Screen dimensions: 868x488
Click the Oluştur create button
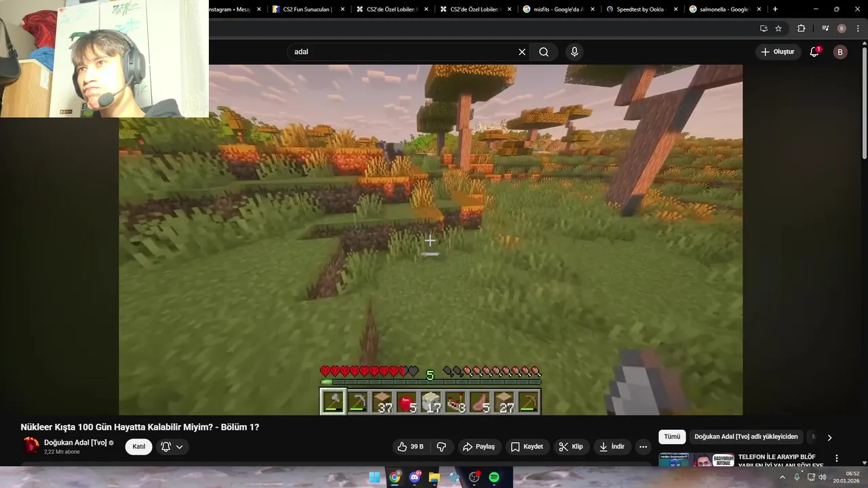pyautogui.click(x=778, y=52)
